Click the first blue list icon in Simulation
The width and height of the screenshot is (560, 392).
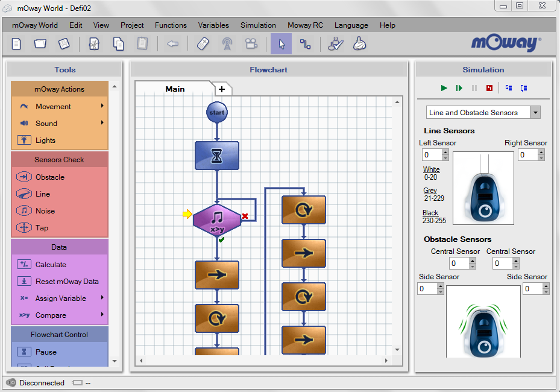click(x=509, y=88)
